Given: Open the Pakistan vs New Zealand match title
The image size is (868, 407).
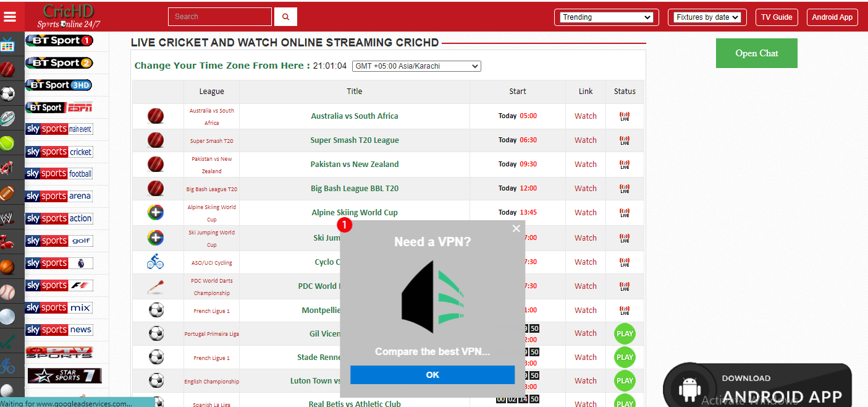Looking at the screenshot, I should (355, 165).
